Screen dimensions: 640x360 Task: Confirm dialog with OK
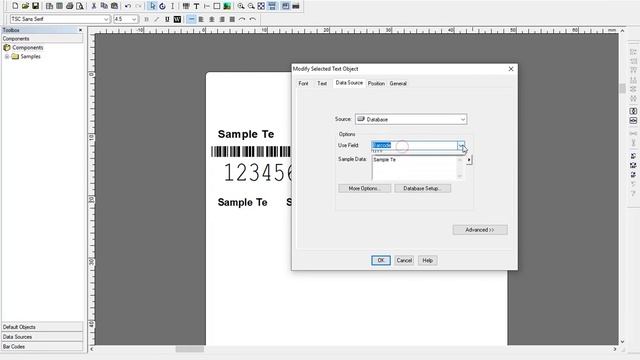coord(381,260)
